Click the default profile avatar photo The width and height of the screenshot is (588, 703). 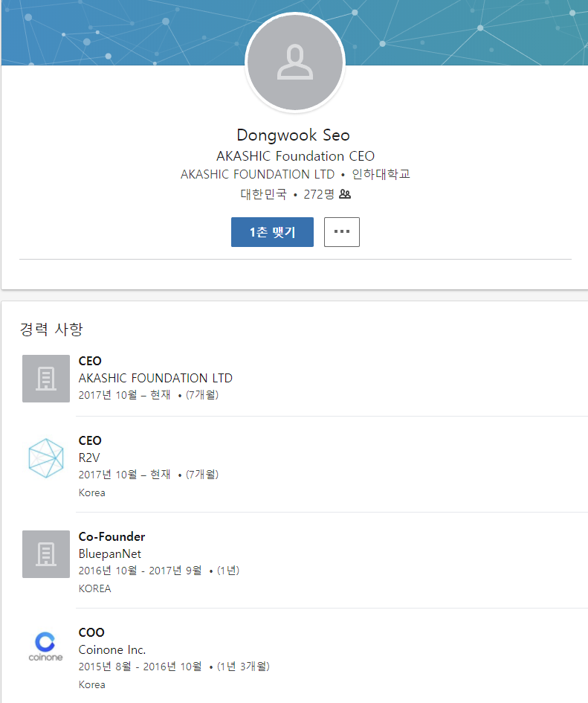pyautogui.click(x=295, y=62)
